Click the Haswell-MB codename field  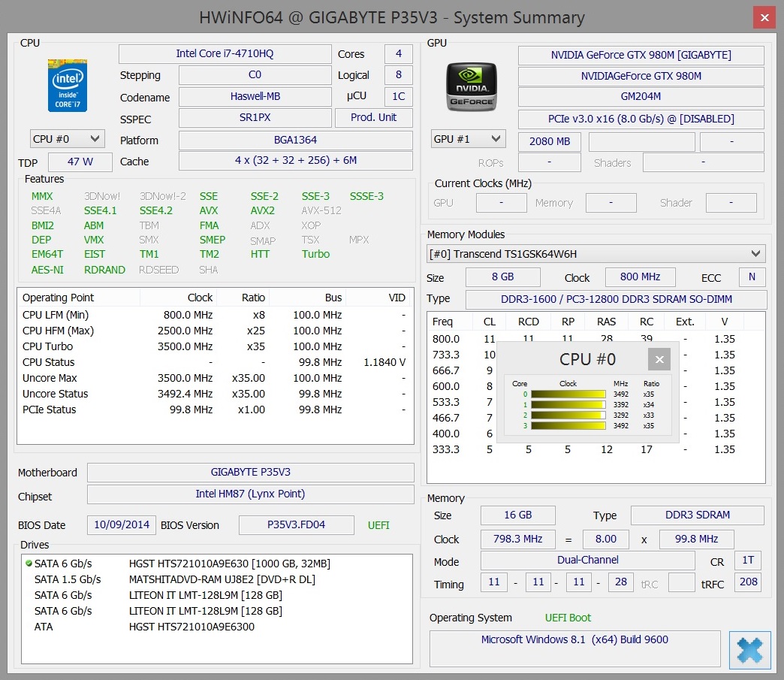[x=255, y=97]
